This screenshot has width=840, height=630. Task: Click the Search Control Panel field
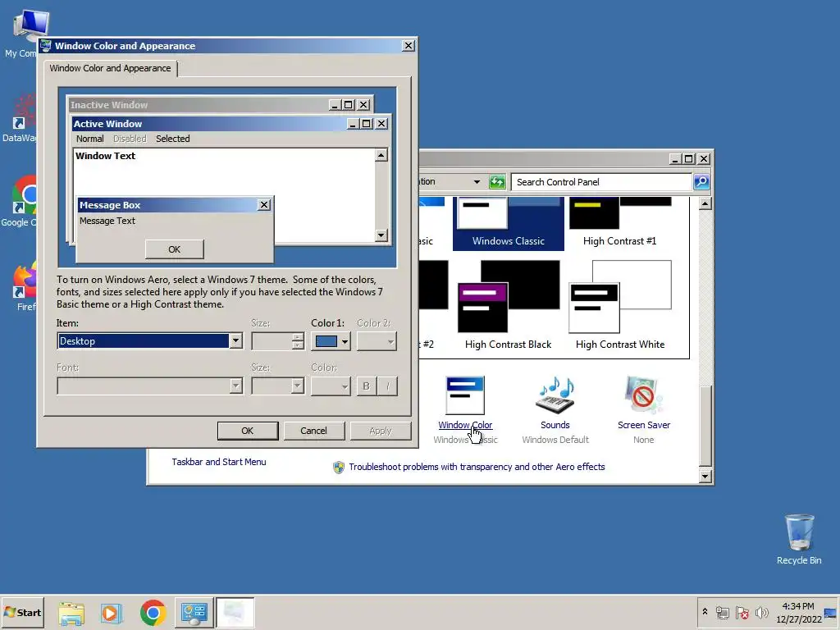[x=601, y=182]
